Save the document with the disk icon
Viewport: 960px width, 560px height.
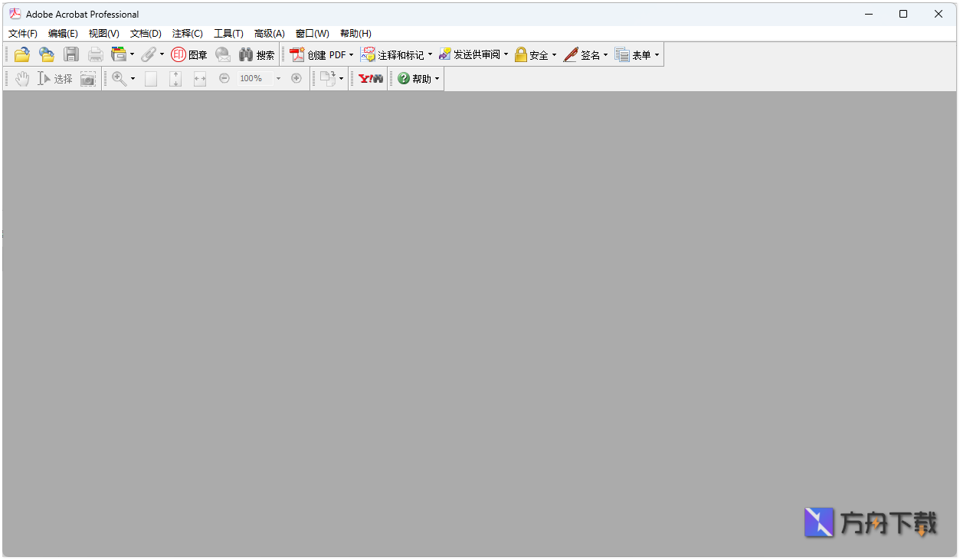(70, 54)
